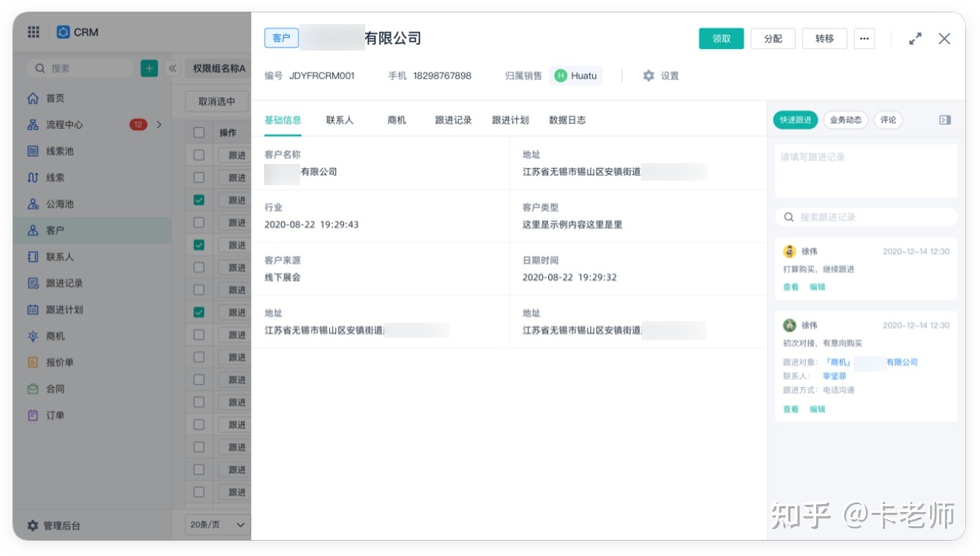This screenshot has width=980, height=556.
Task: Open the 业务动态 tab on right panel
Action: coord(846,119)
